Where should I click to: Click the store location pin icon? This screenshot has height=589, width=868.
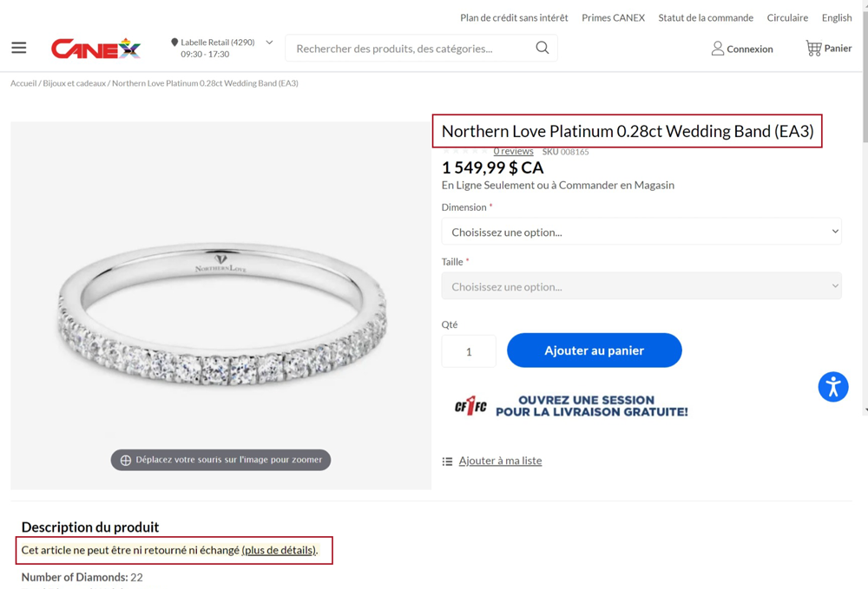point(174,42)
